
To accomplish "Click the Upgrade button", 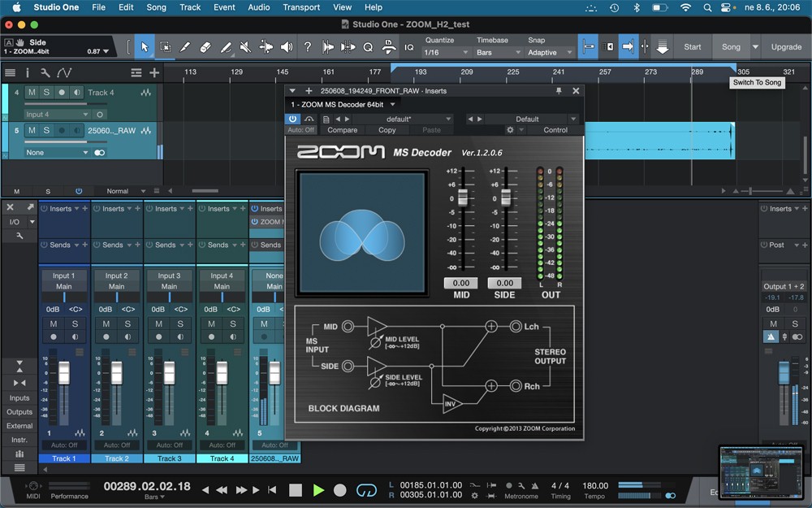I will tap(786, 47).
